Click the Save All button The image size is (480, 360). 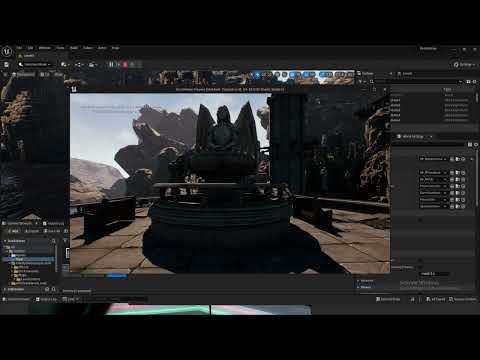[52, 231]
